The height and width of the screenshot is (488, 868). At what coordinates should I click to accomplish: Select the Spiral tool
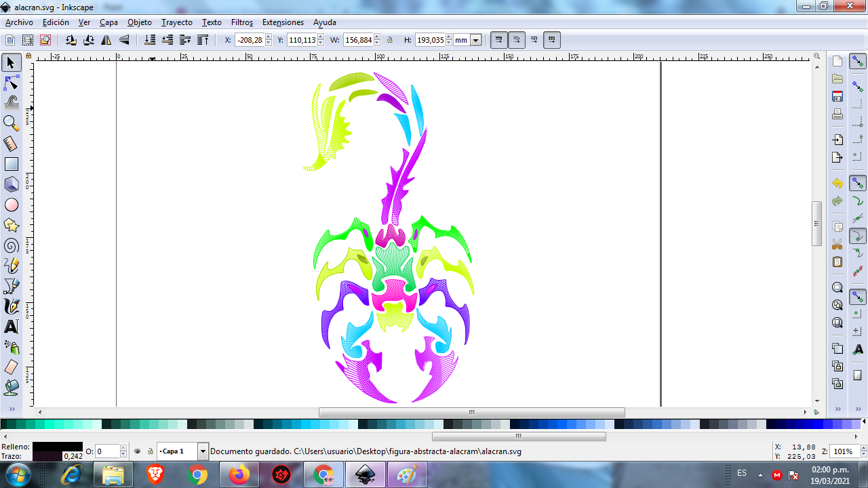pos(11,245)
